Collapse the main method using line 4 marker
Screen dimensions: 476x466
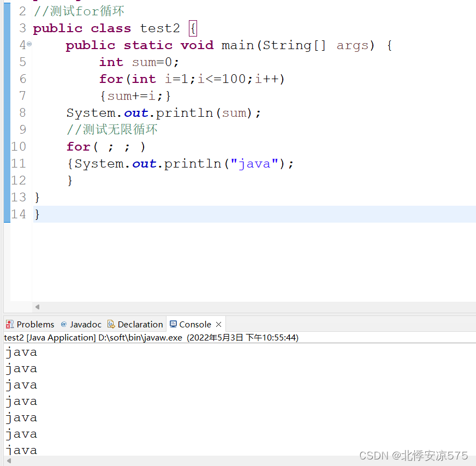click(x=30, y=44)
